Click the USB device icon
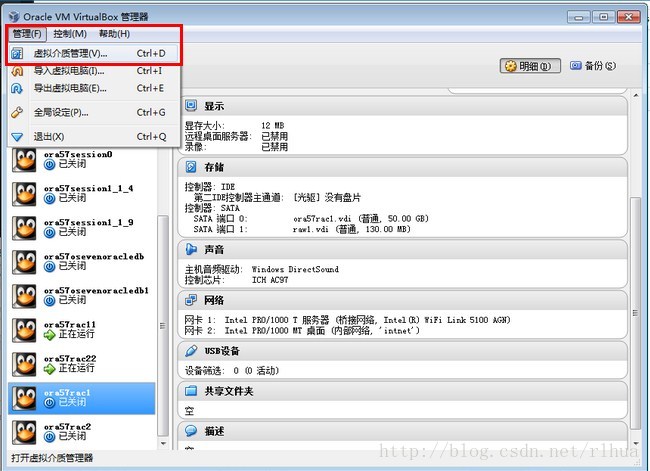Screen dimensions: 650x471 [x=191, y=350]
